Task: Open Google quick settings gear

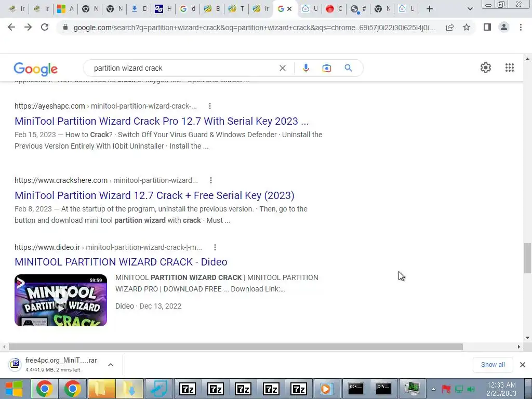Action: pos(486,68)
